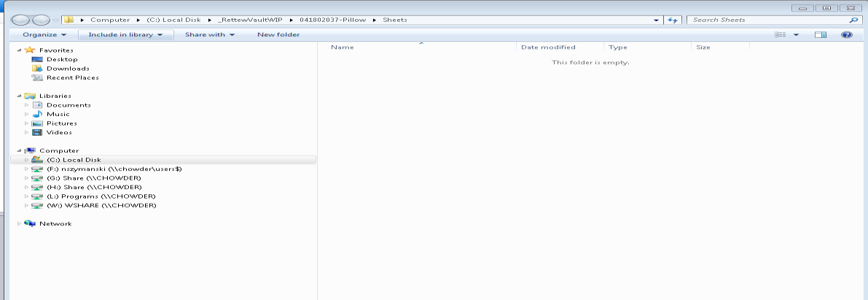Image resolution: width=868 pixels, height=300 pixels.
Task: Select _RettewVaultWIP breadcrumb segment
Action: (250, 20)
